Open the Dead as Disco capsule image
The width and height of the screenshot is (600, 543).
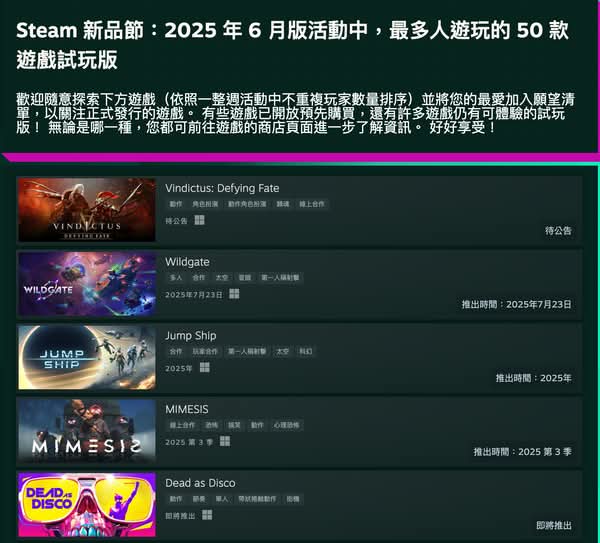tap(87, 505)
